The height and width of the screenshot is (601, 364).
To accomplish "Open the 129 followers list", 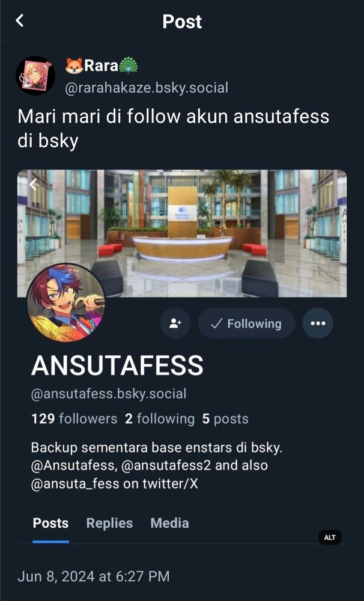I will click(x=74, y=418).
